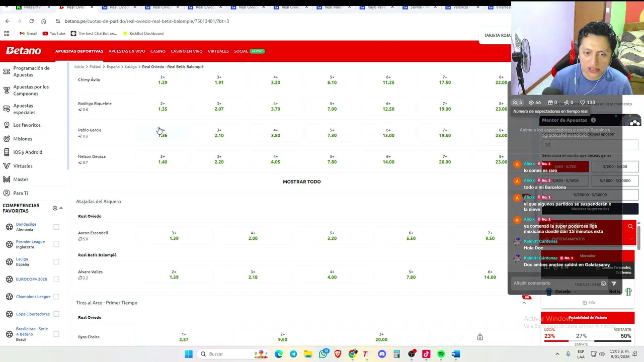Go to Inicio breadcrumb
This screenshot has height=362, width=644.
click(x=79, y=66)
